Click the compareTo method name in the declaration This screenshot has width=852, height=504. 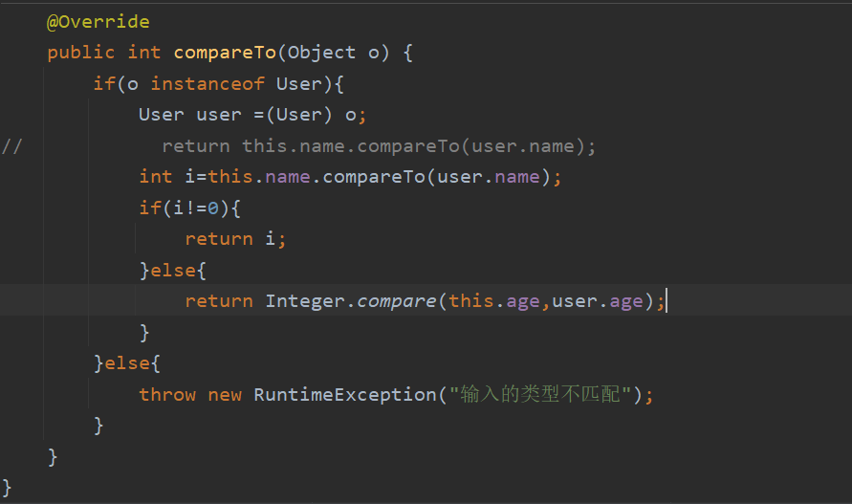click(x=225, y=53)
